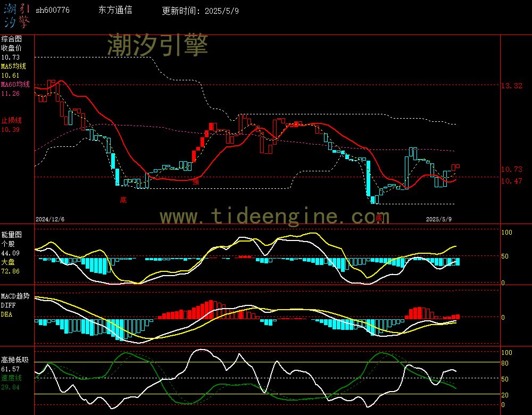
Task: Click the MA5 value 10.61
Action: (11, 76)
